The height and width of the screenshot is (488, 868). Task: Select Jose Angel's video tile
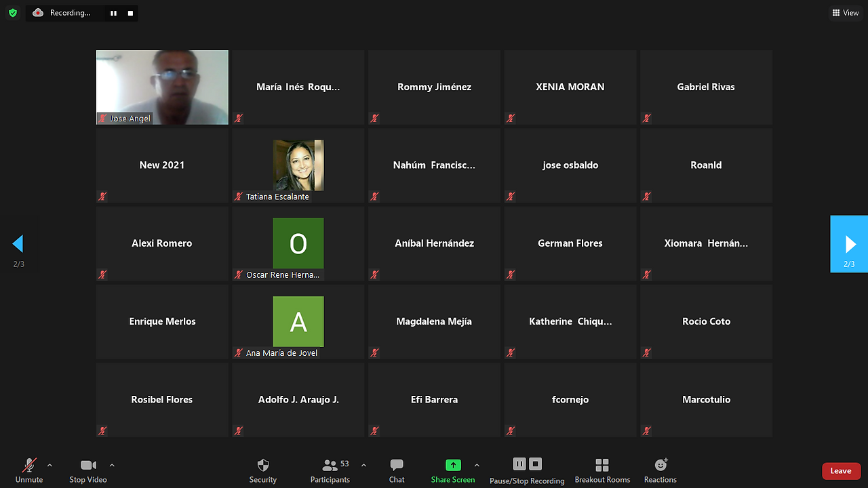tap(162, 87)
